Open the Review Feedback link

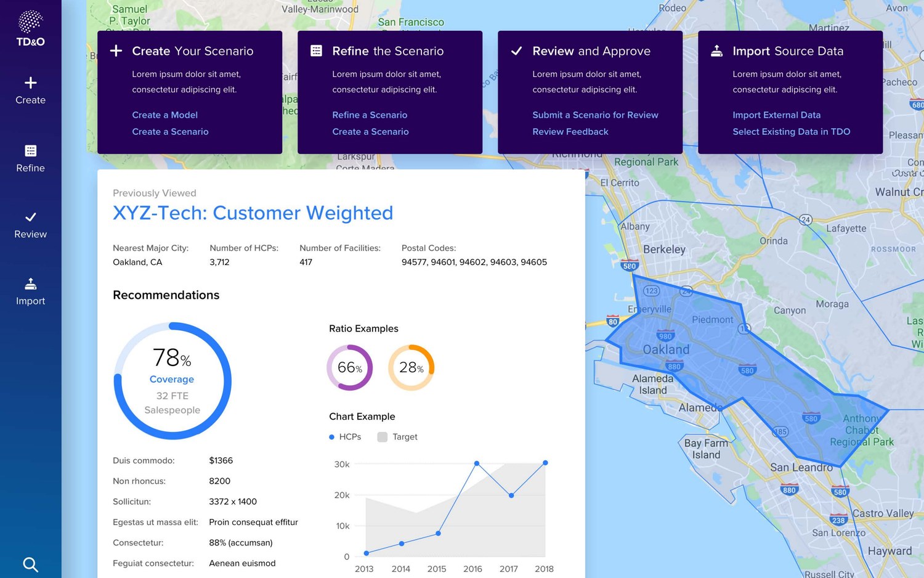point(570,131)
